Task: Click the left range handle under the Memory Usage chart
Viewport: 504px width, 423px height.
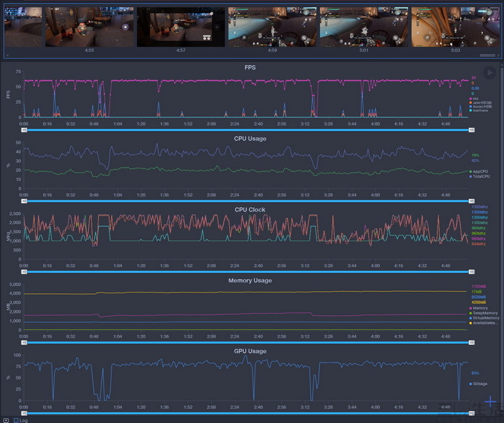Action: tap(24, 342)
